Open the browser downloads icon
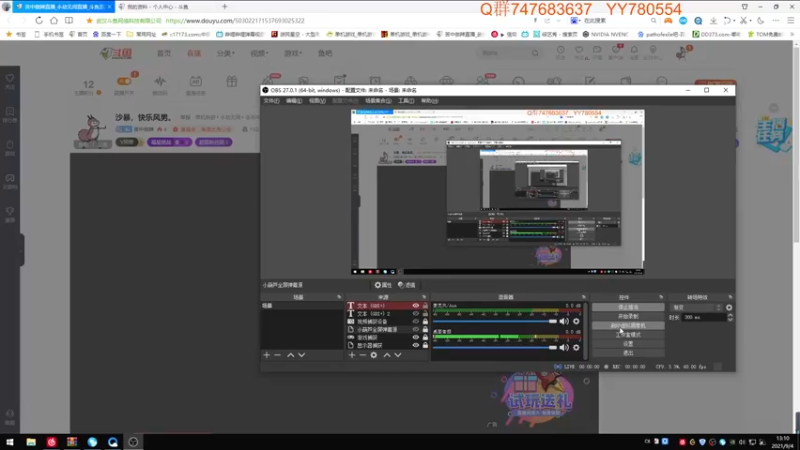 click(x=713, y=21)
